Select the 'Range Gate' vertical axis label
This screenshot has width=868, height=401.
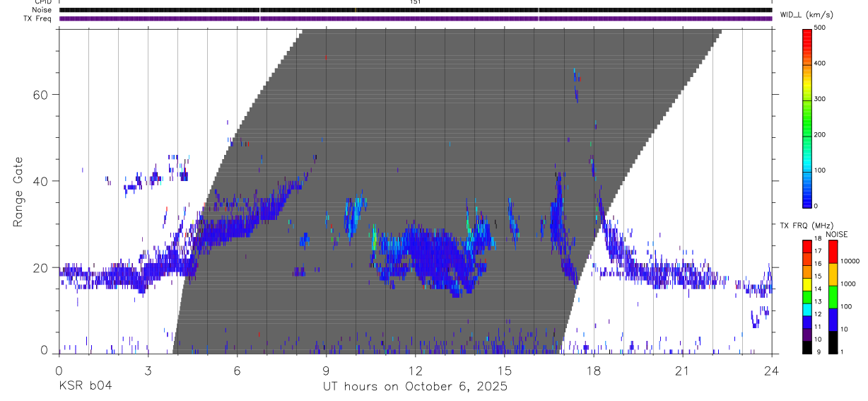pyautogui.click(x=17, y=191)
